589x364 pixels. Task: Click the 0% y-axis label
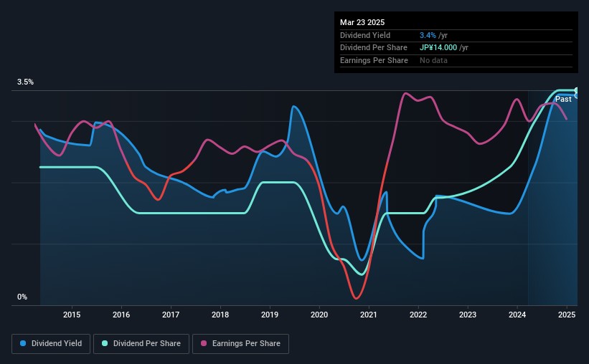[22, 297]
